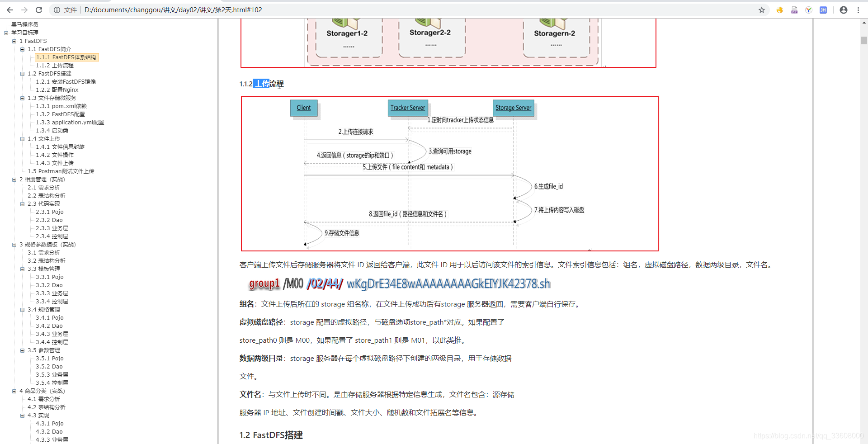This screenshot has width=868, height=444.
Task: Click the page vertical scrollbar thumb
Action: (x=864, y=40)
